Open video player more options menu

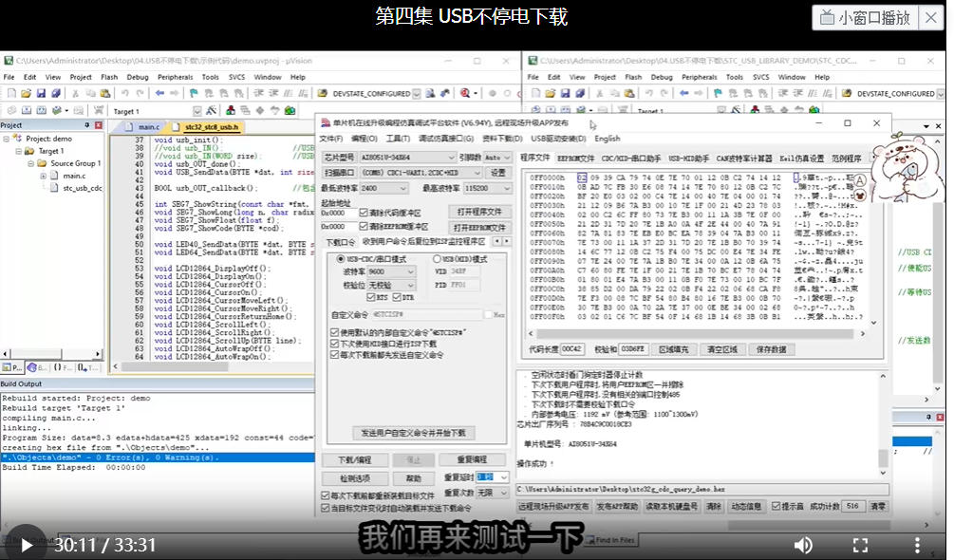(917, 545)
